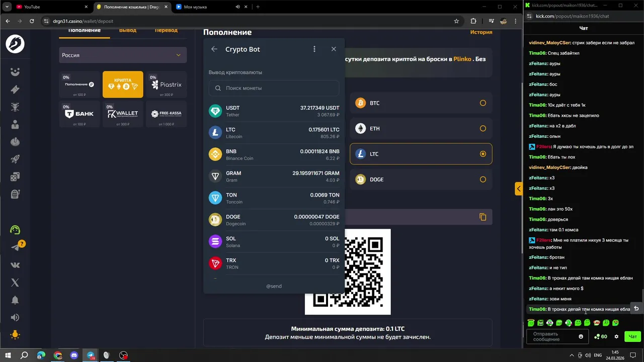This screenshot has width=644, height=362.
Task: Switch to Перевод tab
Action: click(x=166, y=30)
